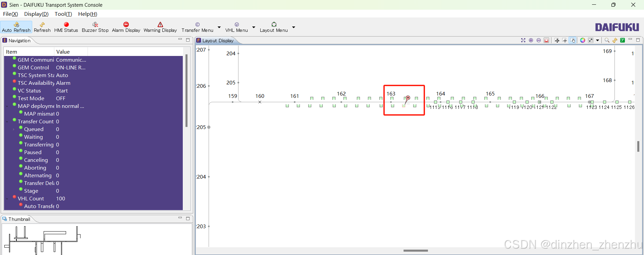Expand the Transfer Menu dropdown arrow
644x255 pixels.
(x=219, y=27)
